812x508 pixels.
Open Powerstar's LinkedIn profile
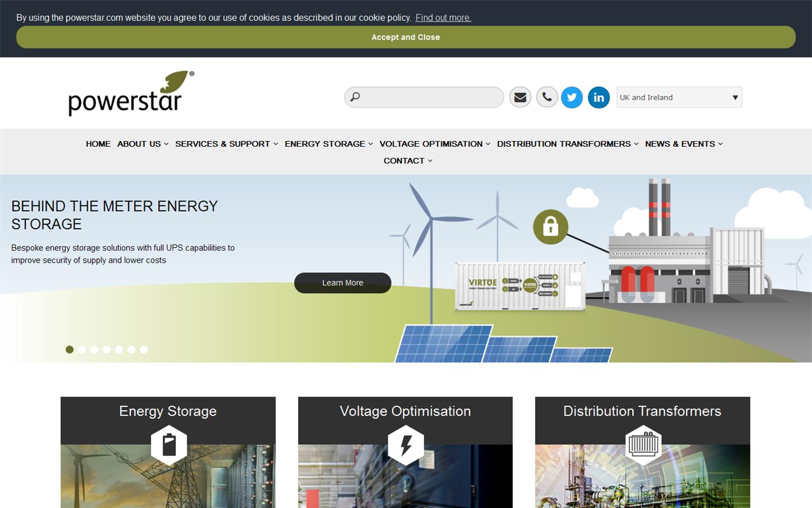[x=598, y=97]
